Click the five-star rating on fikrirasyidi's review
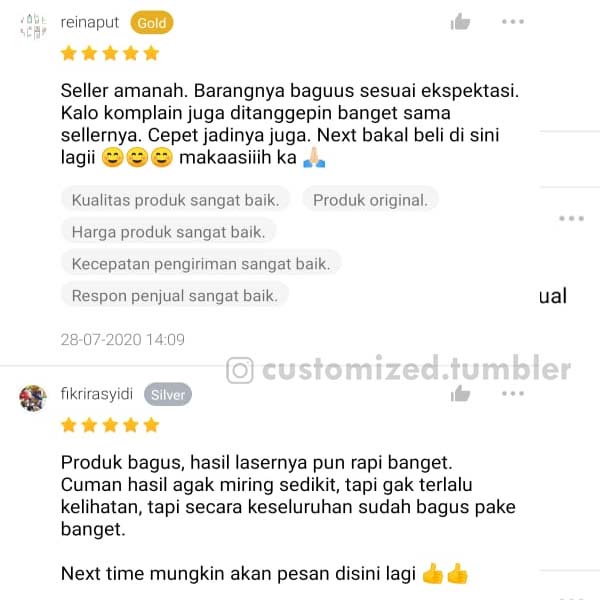600x600 pixels. pos(110,425)
